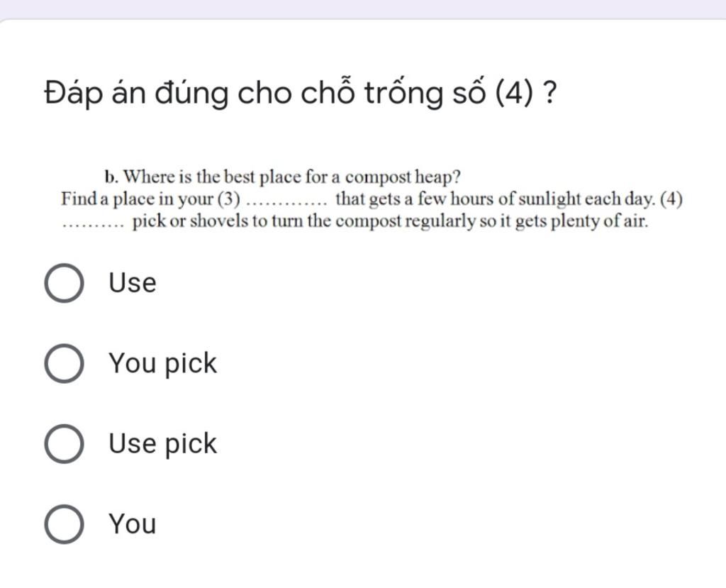The height and width of the screenshot is (588, 726).
Task: Mark the "Use pick" radio circle
Action: tap(64, 444)
